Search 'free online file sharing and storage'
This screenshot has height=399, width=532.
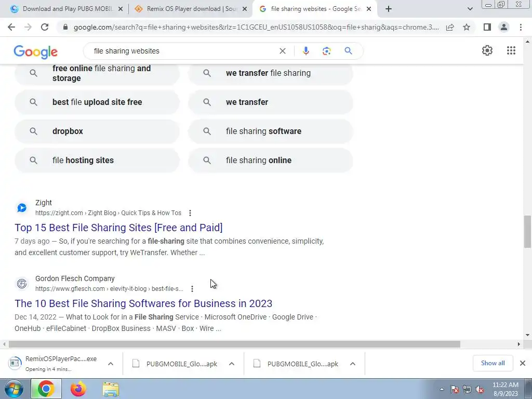[x=97, y=73]
